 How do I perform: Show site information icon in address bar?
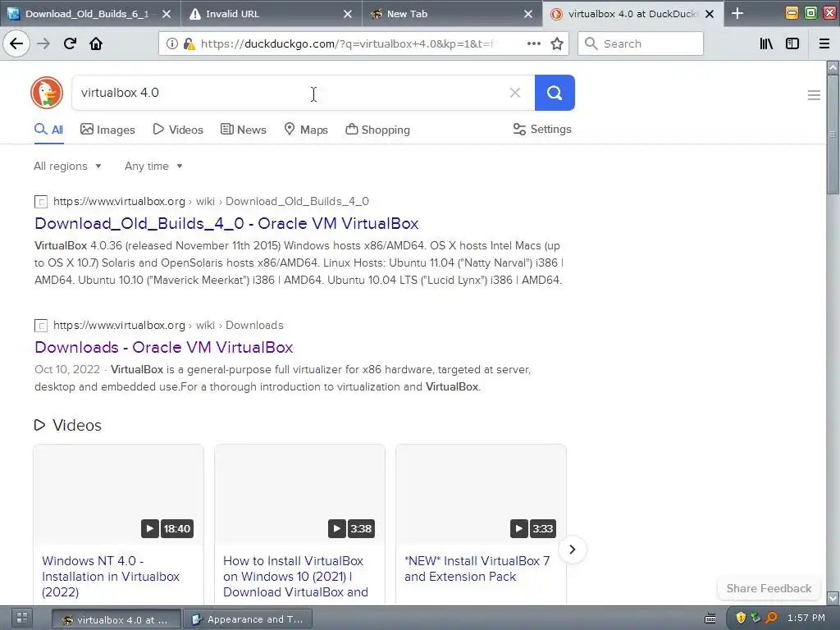(171, 43)
